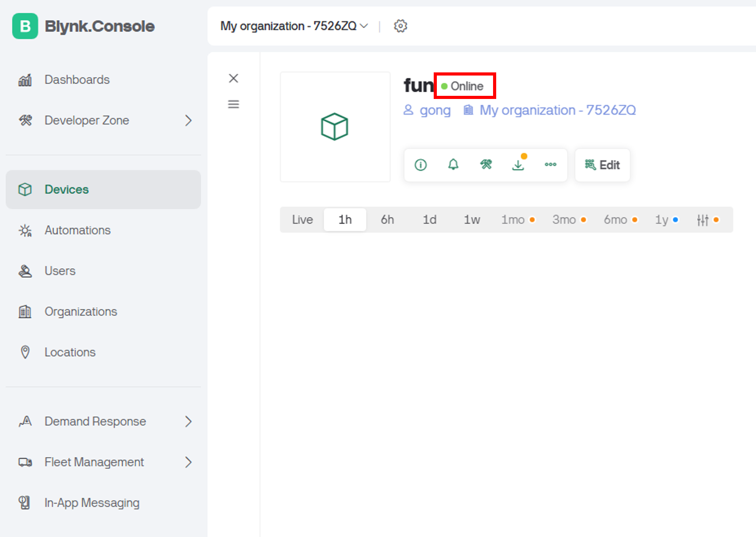This screenshot has width=756, height=537.
Task: Open In-App Messaging in sidebar
Action: [x=104, y=503]
